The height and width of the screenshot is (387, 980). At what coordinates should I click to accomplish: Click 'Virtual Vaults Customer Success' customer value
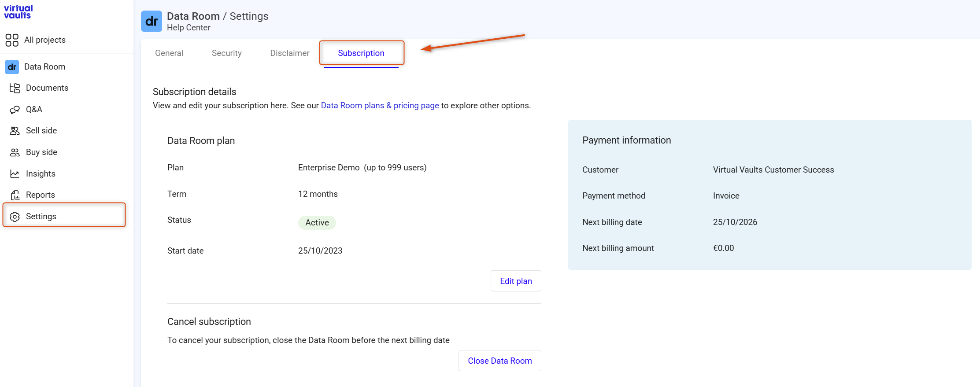[773, 170]
